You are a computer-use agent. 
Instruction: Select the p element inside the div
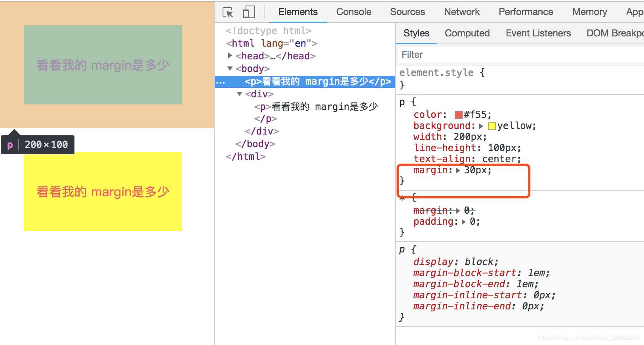[316, 106]
